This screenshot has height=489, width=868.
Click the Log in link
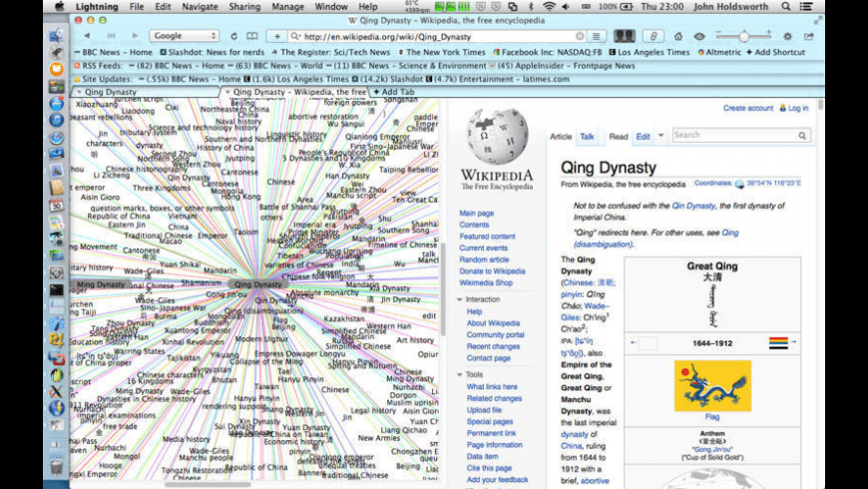pos(798,108)
